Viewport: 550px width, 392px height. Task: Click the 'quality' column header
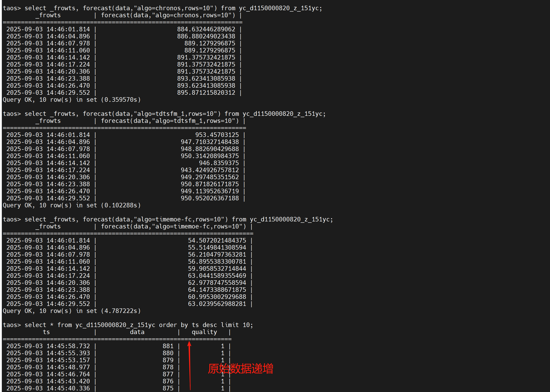204,332
